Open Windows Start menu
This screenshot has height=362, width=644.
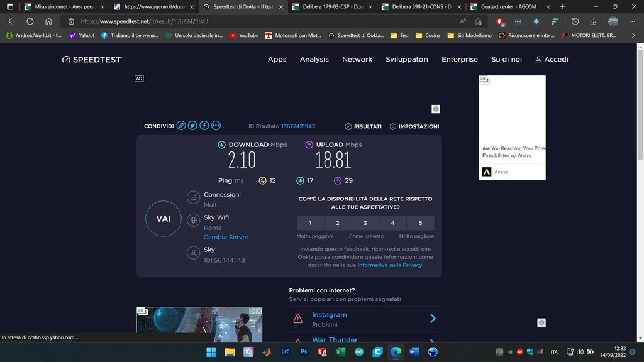[x=211, y=352]
